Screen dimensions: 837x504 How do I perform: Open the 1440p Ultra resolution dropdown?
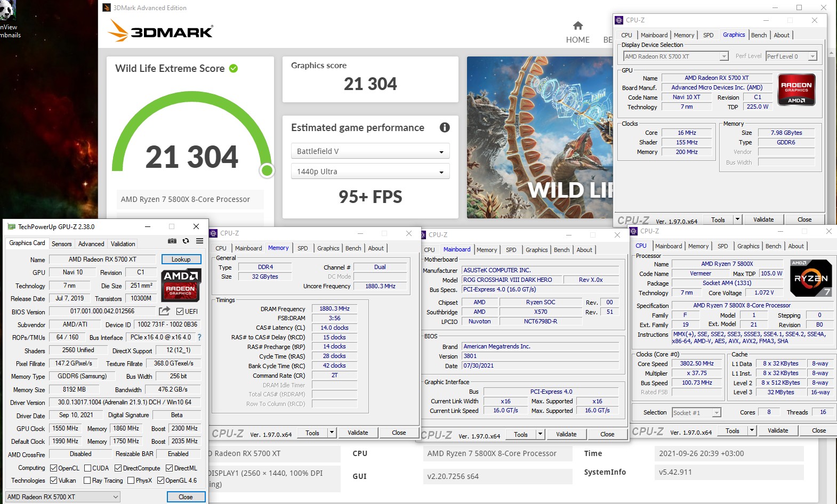point(370,172)
